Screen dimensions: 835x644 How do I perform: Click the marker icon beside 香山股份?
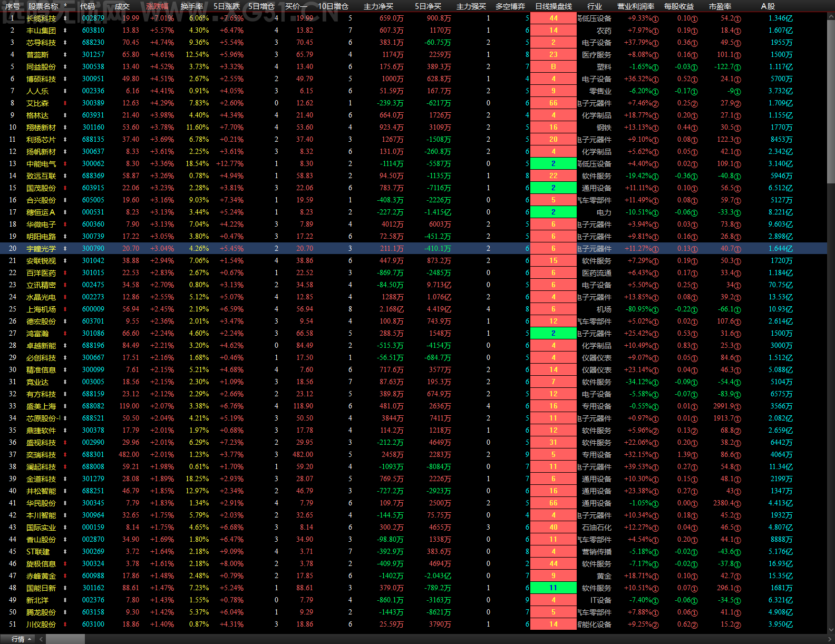point(65,540)
